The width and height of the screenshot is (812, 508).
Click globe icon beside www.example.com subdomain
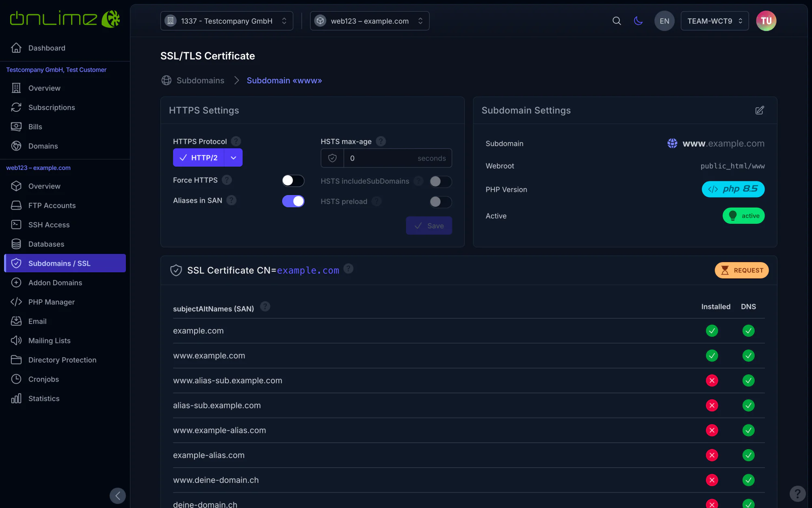(672, 143)
